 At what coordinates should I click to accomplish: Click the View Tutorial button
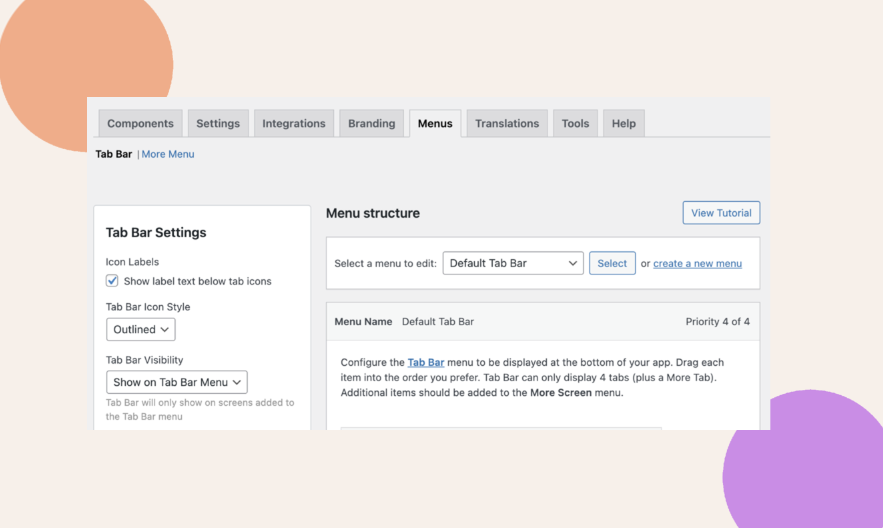[x=721, y=213]
